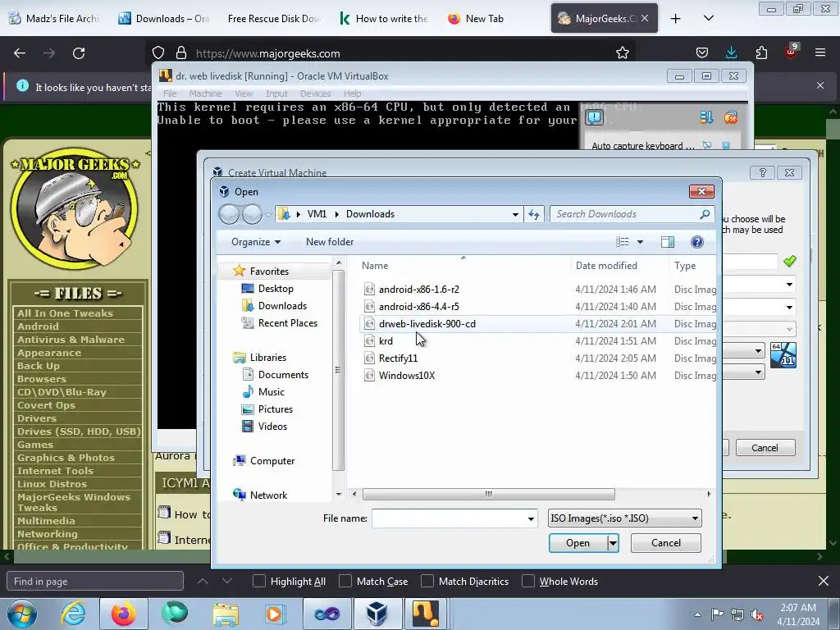Reload the MajorGeeks page
The image size is (840, 630).
click(79, 53)
